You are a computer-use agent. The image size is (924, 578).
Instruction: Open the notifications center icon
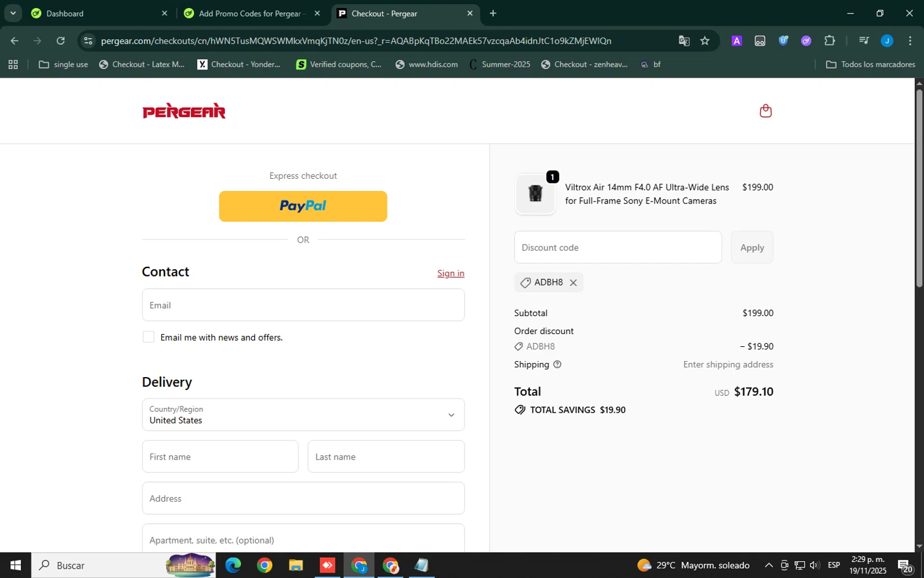[x=905, y=566]
